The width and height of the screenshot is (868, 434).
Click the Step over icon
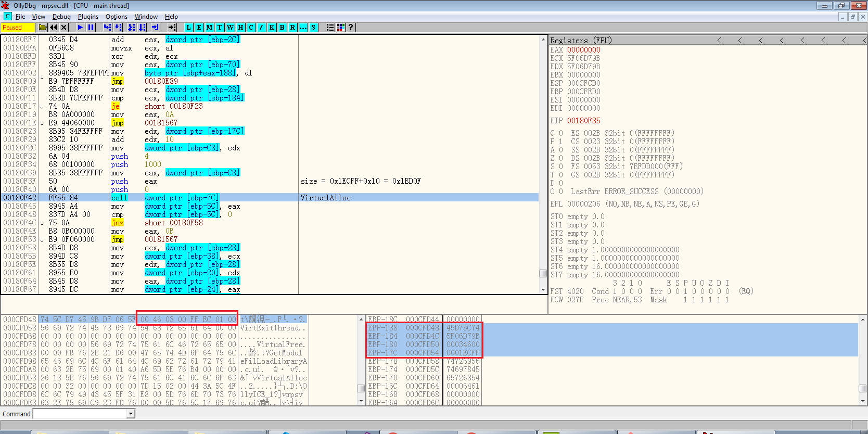pos(118,28)
